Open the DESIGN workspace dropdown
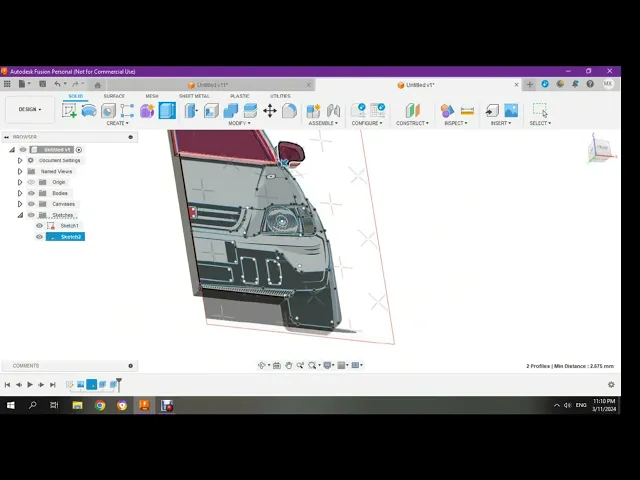The width and height of the screenshot is (640, 480). click(x=30, y=109)
